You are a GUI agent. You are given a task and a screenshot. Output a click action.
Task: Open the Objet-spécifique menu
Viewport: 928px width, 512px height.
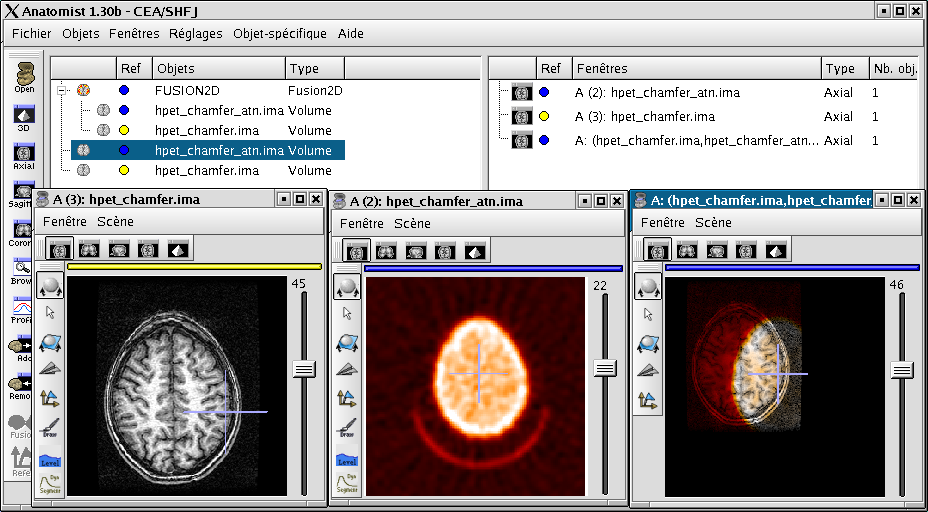point(279,34)
